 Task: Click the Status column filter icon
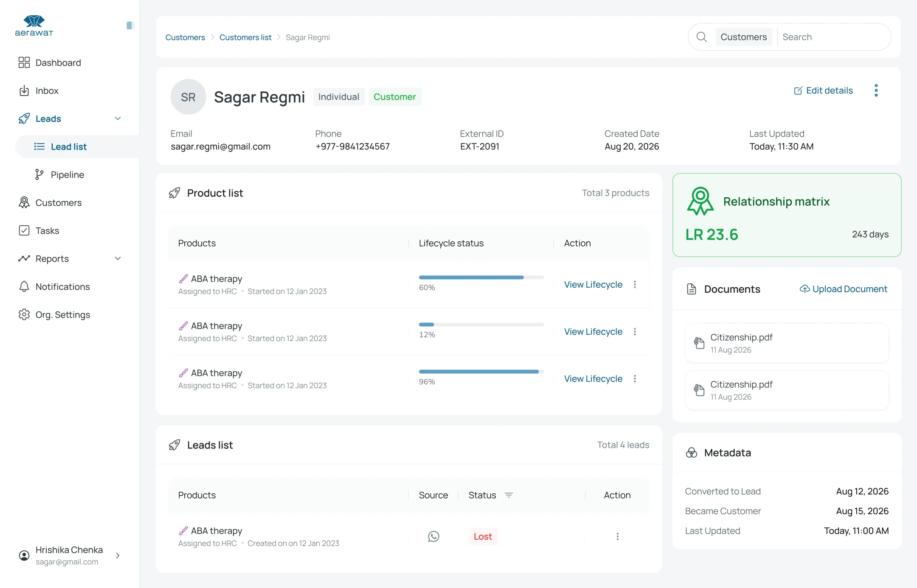pyautogui.click(x=509, y=495)
